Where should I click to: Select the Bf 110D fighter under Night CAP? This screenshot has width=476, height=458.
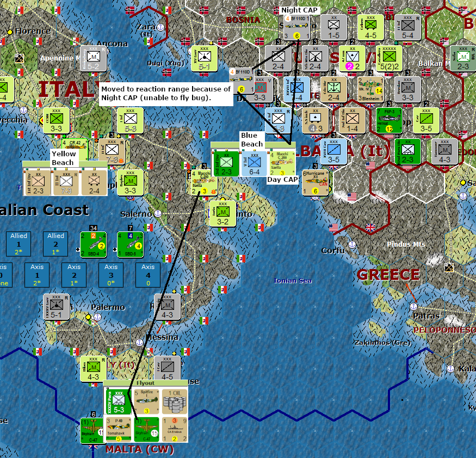point(297,27)
